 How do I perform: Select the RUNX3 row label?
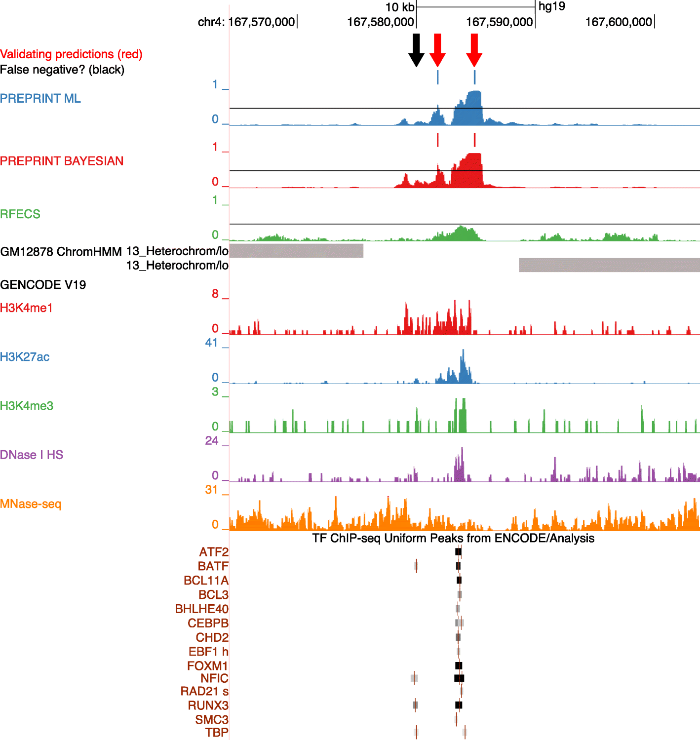[x=208, y=705]
